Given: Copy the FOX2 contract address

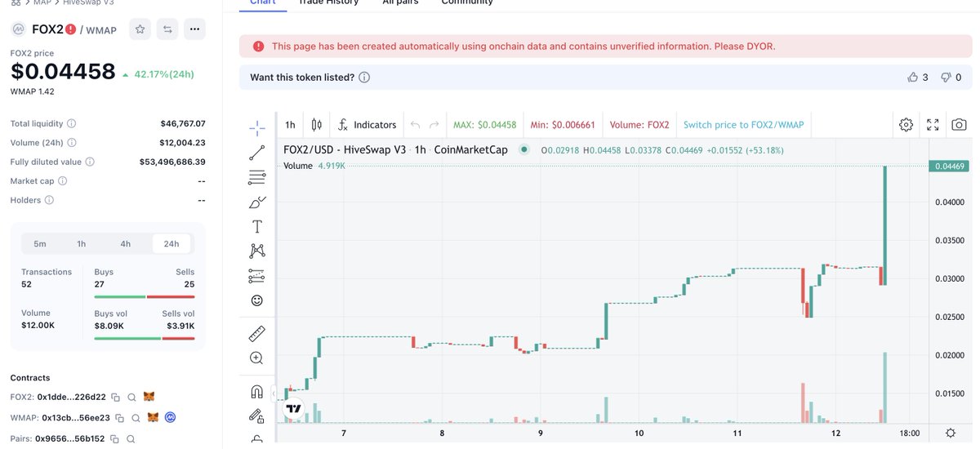Looking at the screenshot, I should coord(115,397).
